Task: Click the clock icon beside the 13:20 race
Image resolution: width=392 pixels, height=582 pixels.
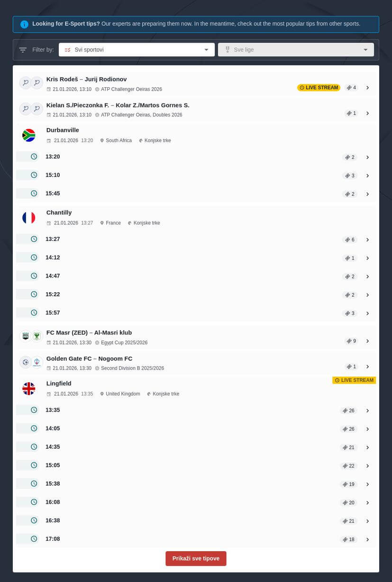Action: pyautogui.click(x=34, y=157)
